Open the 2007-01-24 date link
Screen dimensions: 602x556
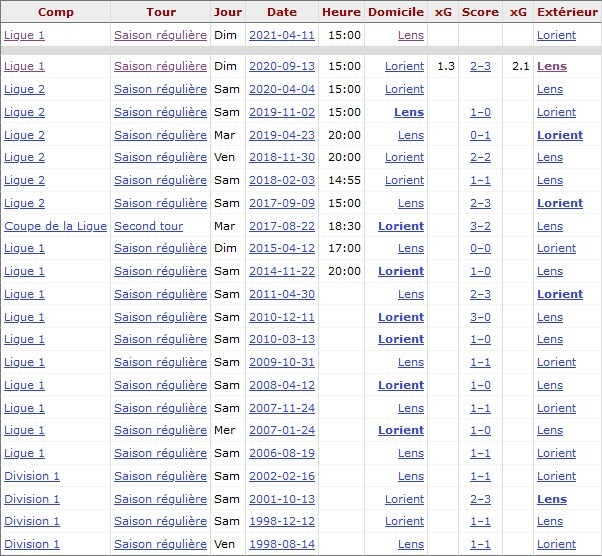click(282, 430)
